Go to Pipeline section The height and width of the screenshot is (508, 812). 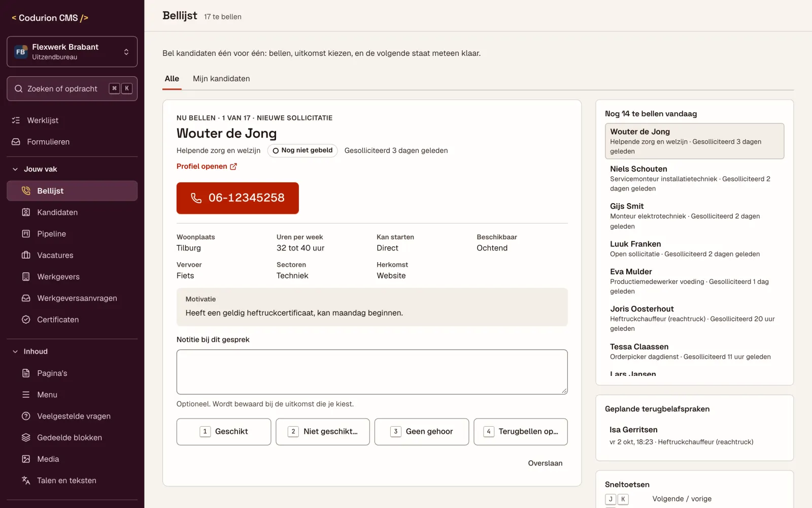(x=72, y=234)
